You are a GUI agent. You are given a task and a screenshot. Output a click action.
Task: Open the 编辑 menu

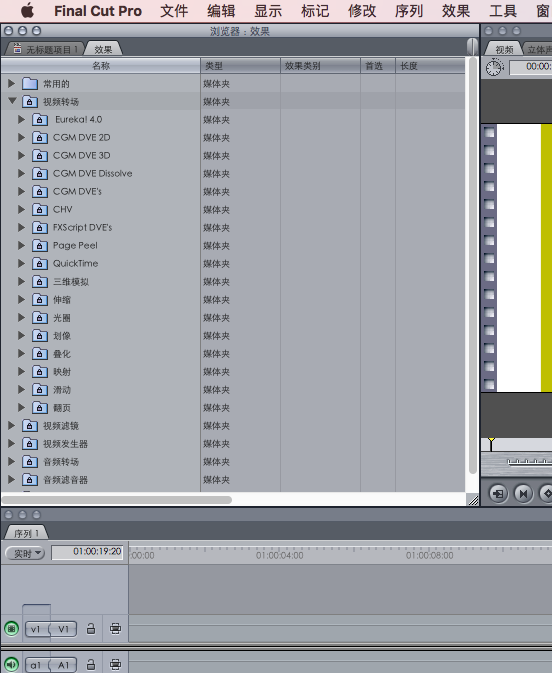[x=221, y=11]
